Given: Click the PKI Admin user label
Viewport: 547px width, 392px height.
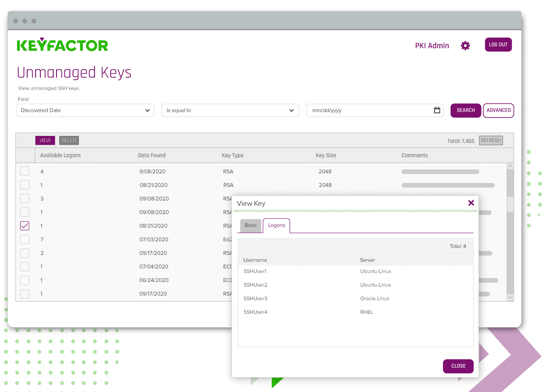Looking at the screenshot, I should coord(432,45).
